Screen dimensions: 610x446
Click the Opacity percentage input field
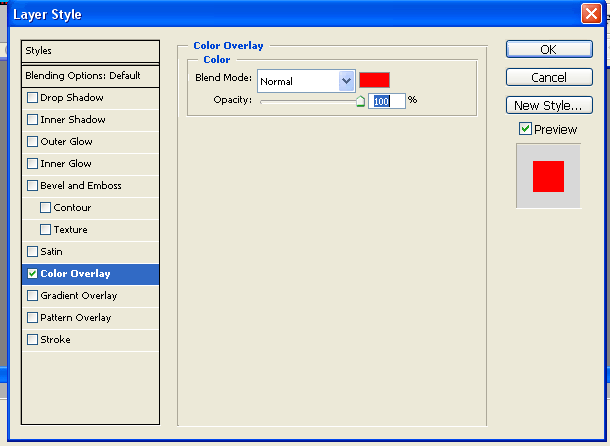click(x=387, y=101)
